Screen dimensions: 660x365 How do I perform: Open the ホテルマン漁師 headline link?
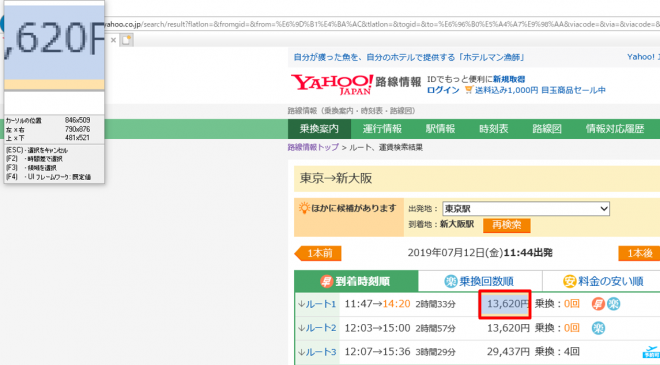[x=409, y=57]
